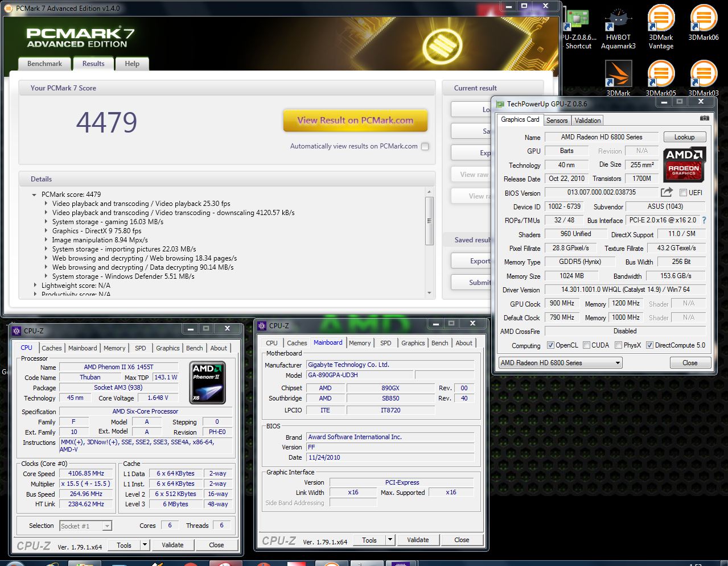
Task: Click Bus Interface question mark in GPU-Z
Action: point(704,220)
